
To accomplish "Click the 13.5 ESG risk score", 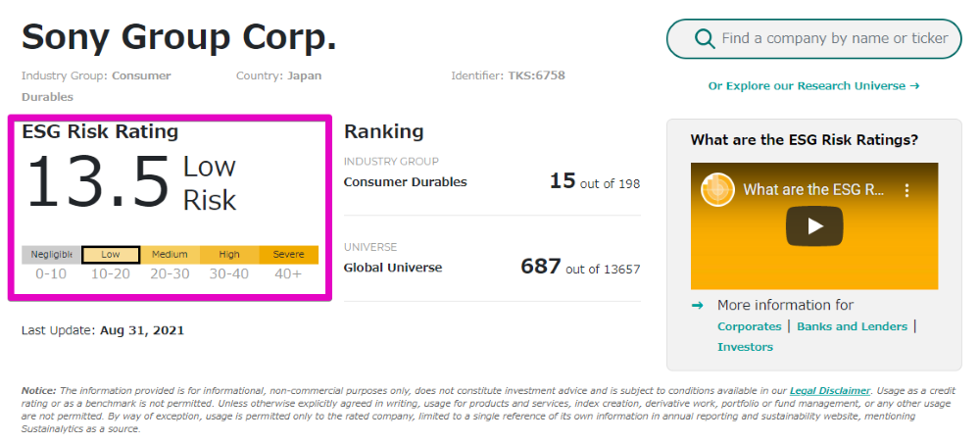I will pyautogui.click(x=97, y=182).
